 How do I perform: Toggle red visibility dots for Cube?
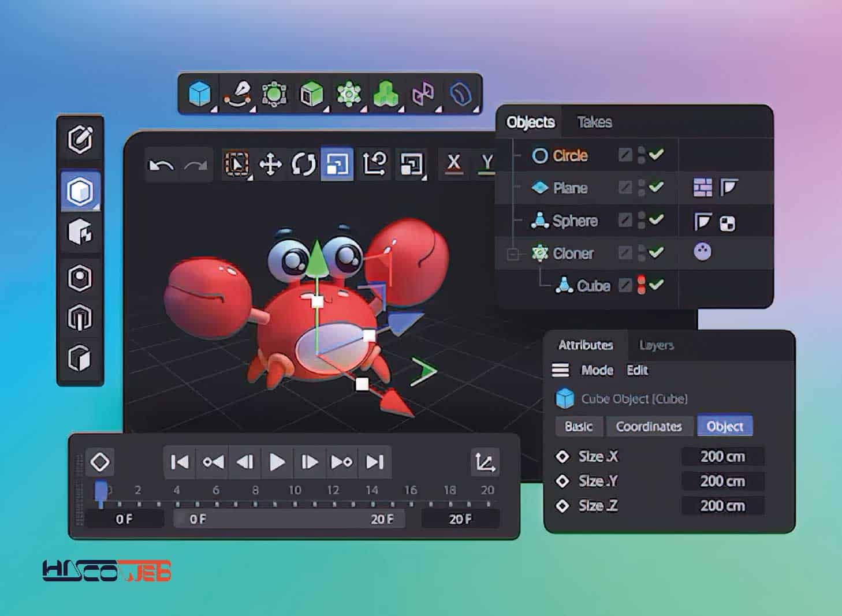click(x=642, y=285)
